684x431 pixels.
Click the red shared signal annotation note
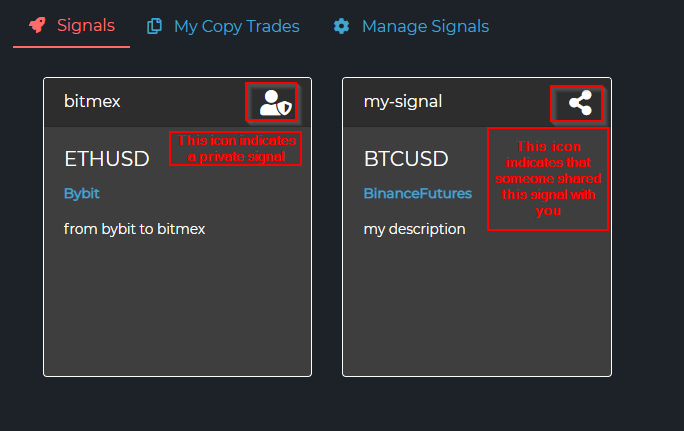click(x=547, y=179)
